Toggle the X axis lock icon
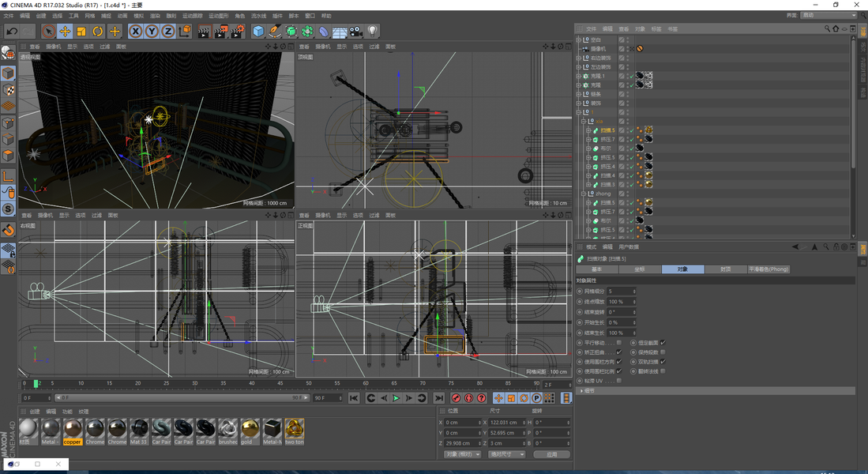Screen dimensions: 868x474 (x=135, y=32)
